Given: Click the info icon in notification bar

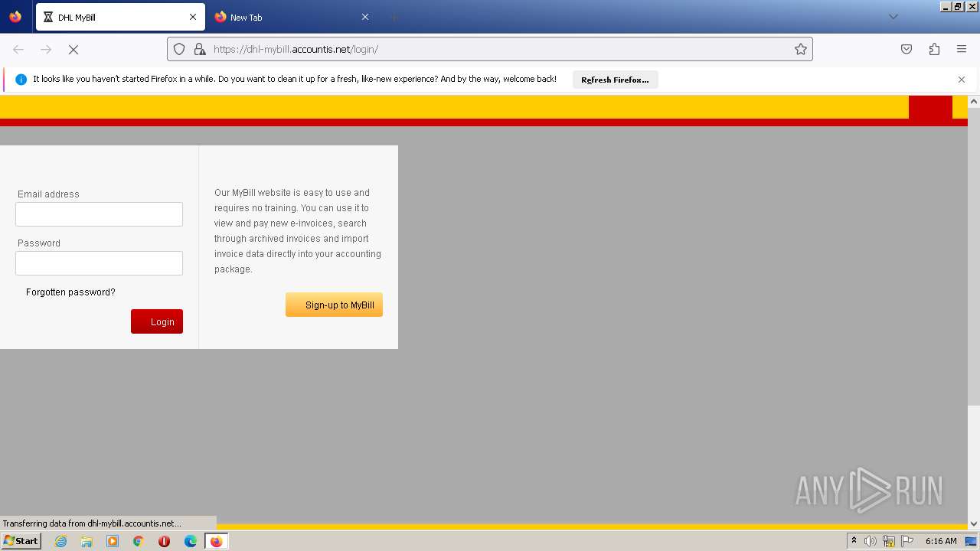Looking at the screenshot, I should coord(21,80).
